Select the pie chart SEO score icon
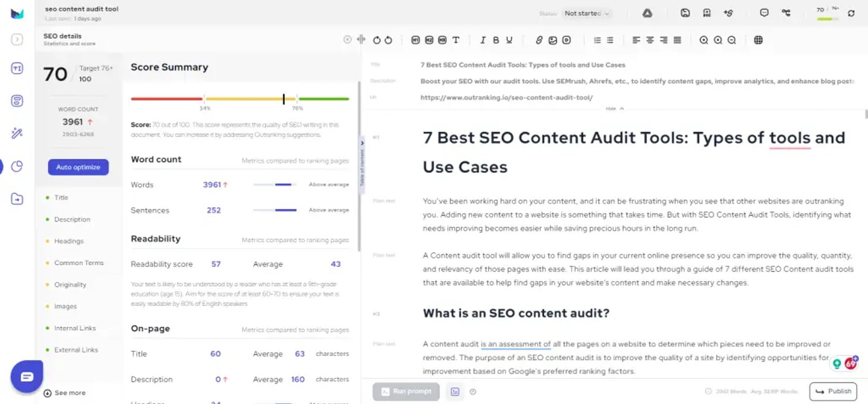868x404 pixels. tap(17, 166)
